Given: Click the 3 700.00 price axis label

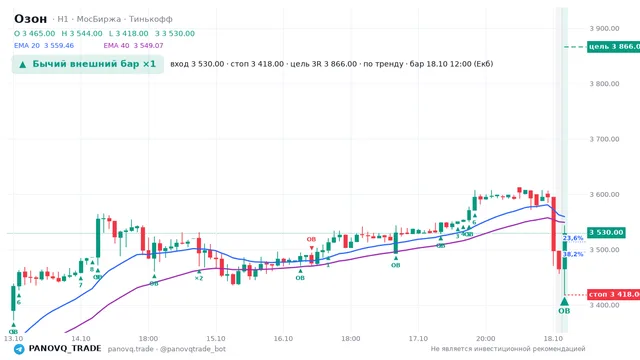Looking at the screenshot, I should click(x=604, y=139).
